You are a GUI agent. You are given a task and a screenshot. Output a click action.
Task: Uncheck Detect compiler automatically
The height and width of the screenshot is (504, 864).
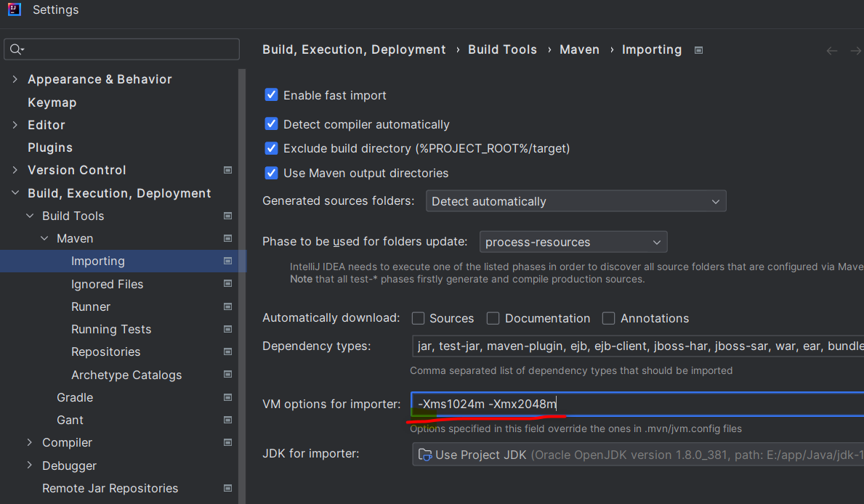[271, 124]
